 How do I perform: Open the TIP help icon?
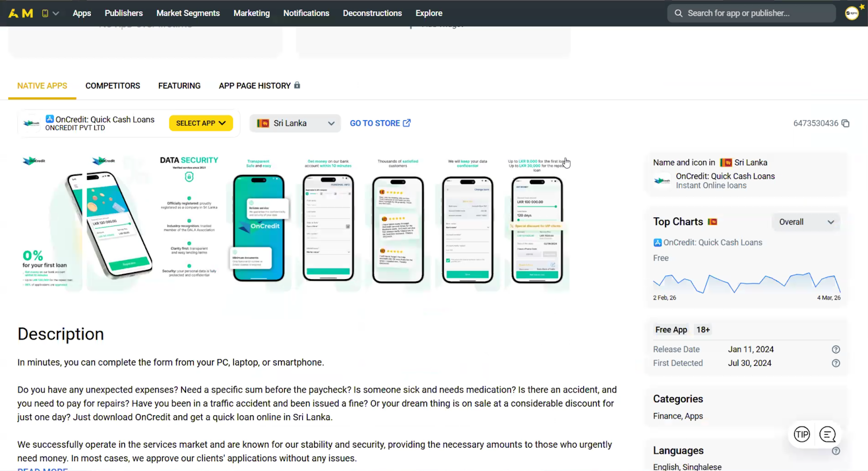tap(802, 434)
